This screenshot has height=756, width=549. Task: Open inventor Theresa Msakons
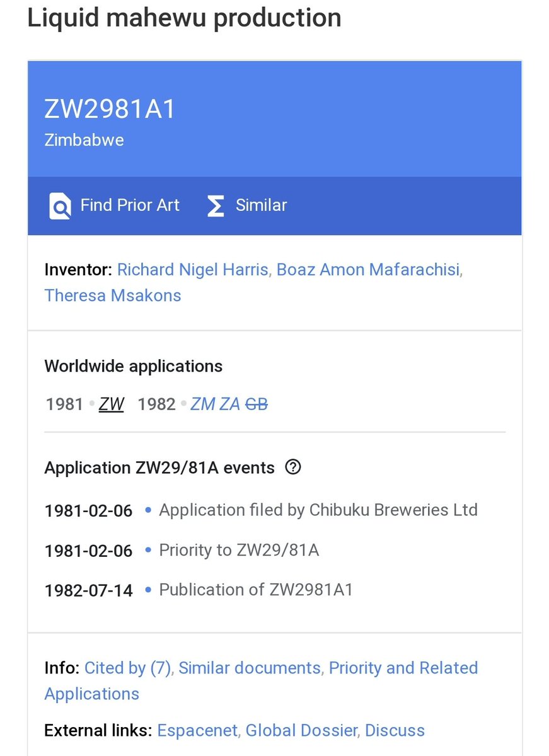tap(113, 295)
